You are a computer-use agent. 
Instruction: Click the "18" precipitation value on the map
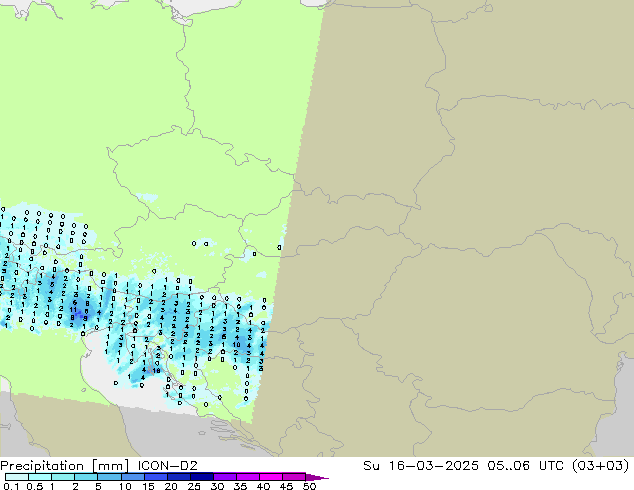click(156, 370)
